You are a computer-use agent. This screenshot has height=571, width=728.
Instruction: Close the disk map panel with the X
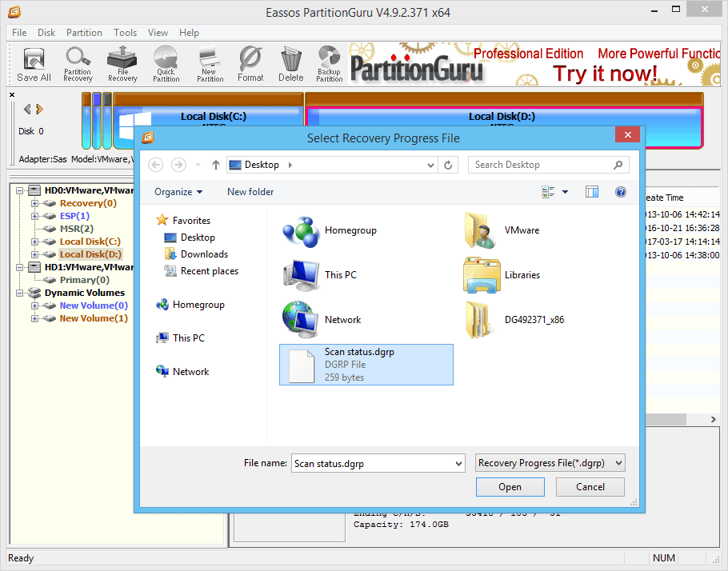pos(12,94)
